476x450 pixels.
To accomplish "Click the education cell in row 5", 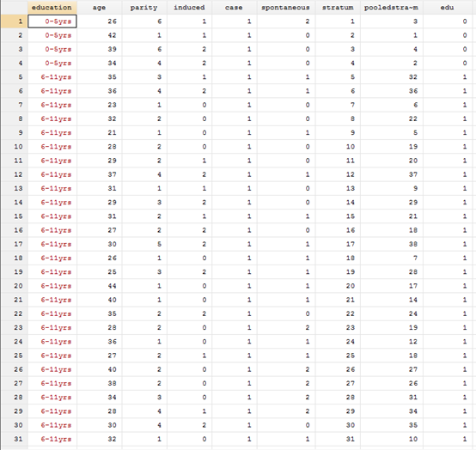I will (x=52, y=77).
